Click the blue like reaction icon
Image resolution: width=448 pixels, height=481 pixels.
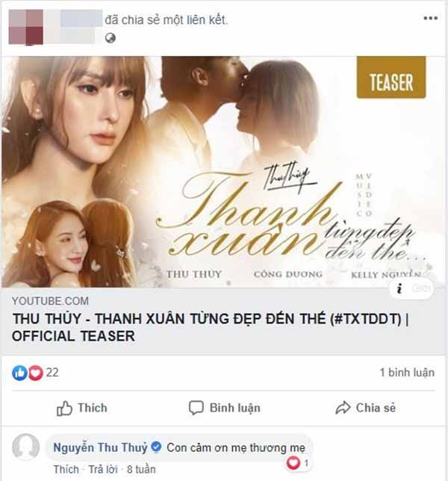19,373
